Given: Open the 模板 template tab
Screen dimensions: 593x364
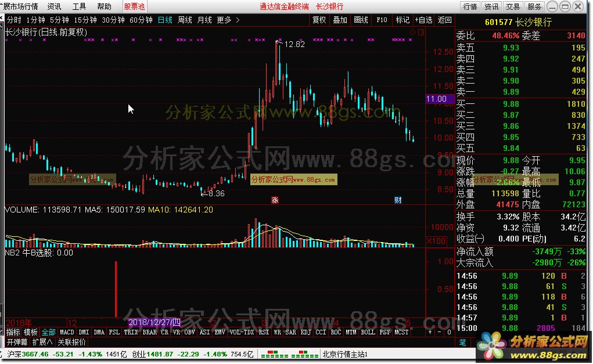Looking at the screenshot, I should (x=31, y=332).
